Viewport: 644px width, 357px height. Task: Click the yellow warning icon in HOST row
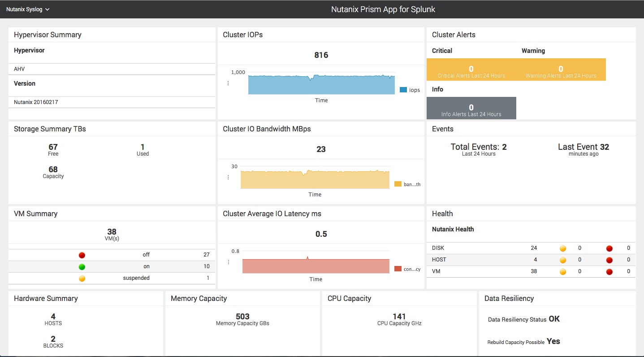pos(563,260)
